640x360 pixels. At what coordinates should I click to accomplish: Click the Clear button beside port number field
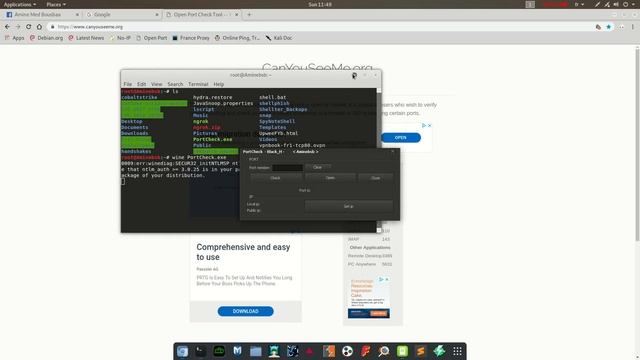[x=318, y=167]
